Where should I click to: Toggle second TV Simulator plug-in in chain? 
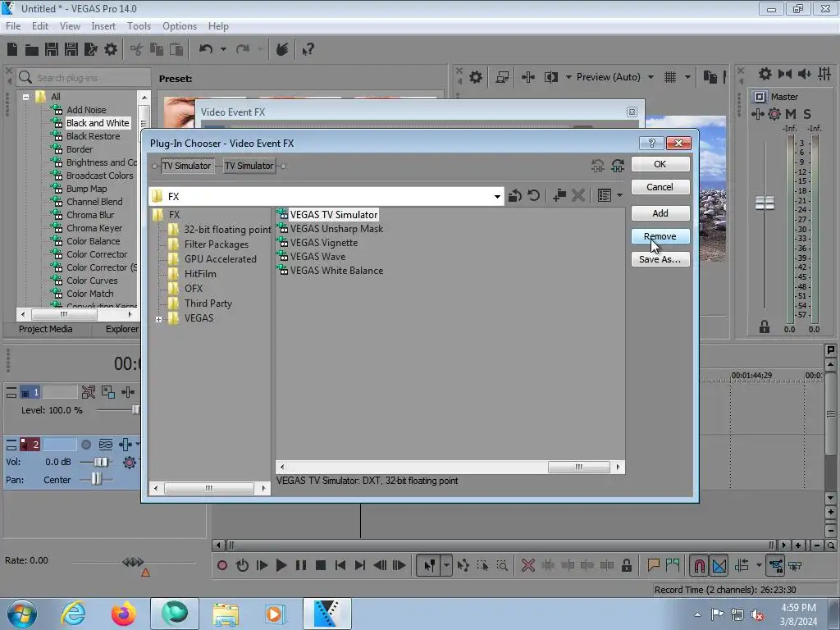(x=249, y=166)
